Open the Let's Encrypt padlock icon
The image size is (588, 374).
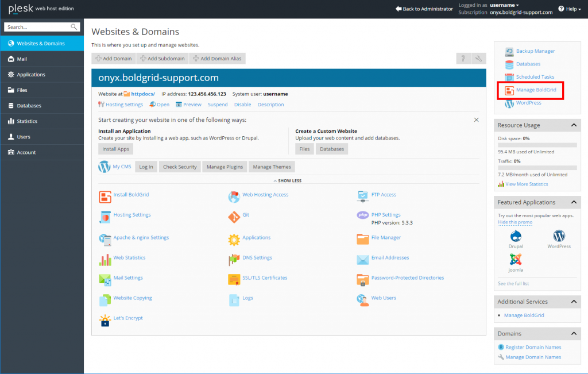coord(105,321)
